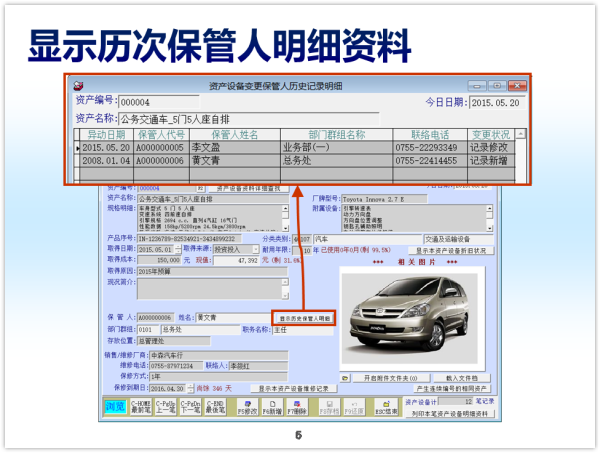Click 列印本笔资产设备明细资料 button
This screenshot has height=453, width=600.
point(450,414)
